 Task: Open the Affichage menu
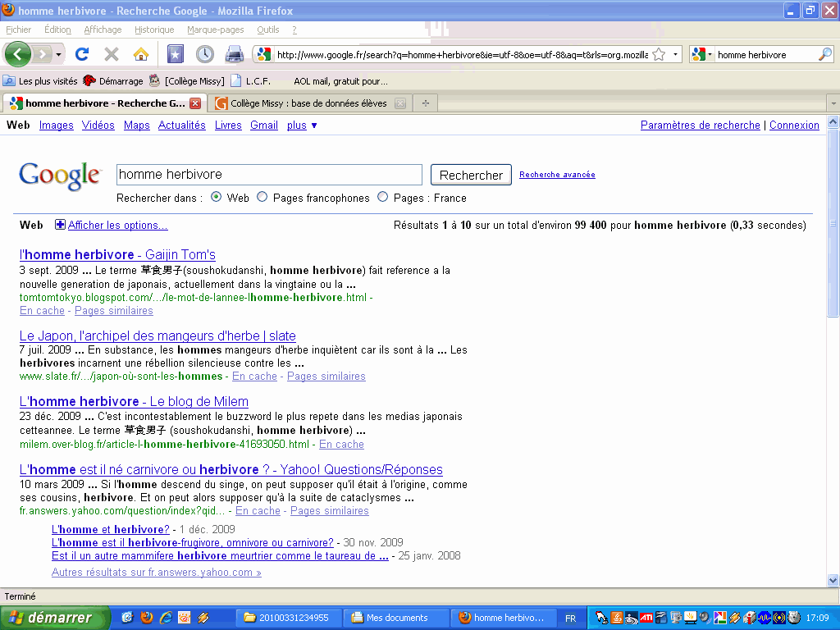(x=103, y=30)
